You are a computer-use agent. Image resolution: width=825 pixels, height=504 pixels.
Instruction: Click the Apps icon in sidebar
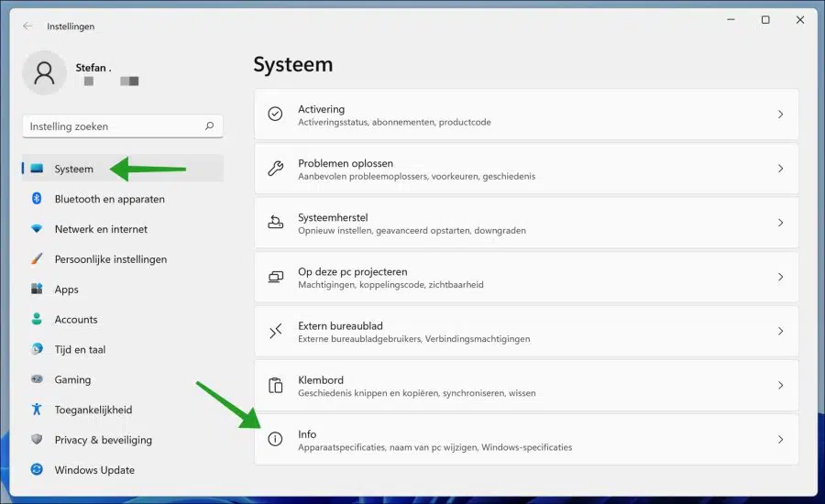[37, 289]
